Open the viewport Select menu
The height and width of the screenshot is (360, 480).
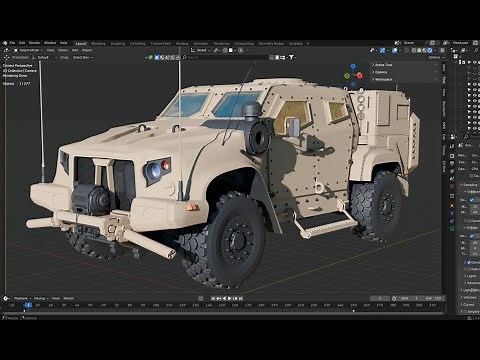tap(63, 50)
